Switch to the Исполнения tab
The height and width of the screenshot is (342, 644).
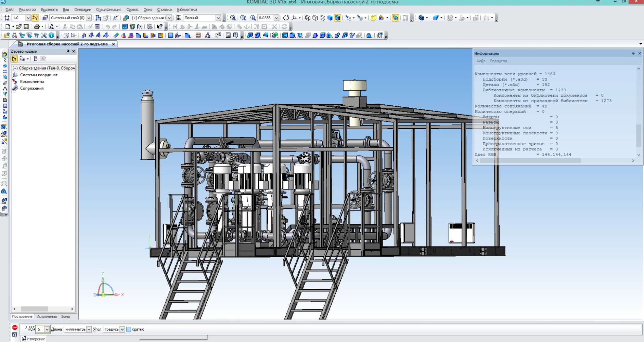click(47, 317)
